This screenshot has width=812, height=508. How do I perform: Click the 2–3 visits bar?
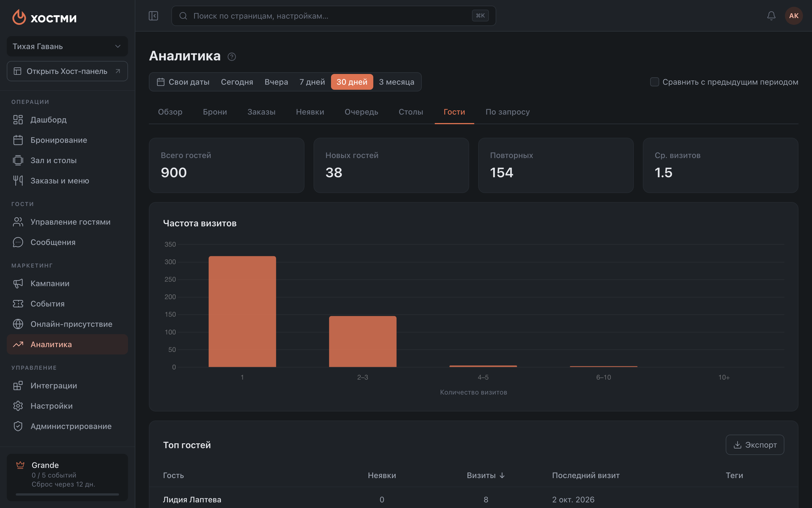click(363, 341)
